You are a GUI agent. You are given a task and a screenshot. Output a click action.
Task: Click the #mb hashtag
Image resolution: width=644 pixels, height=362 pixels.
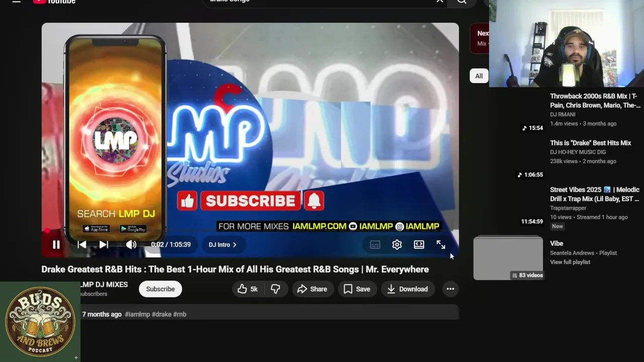[180, 314]
